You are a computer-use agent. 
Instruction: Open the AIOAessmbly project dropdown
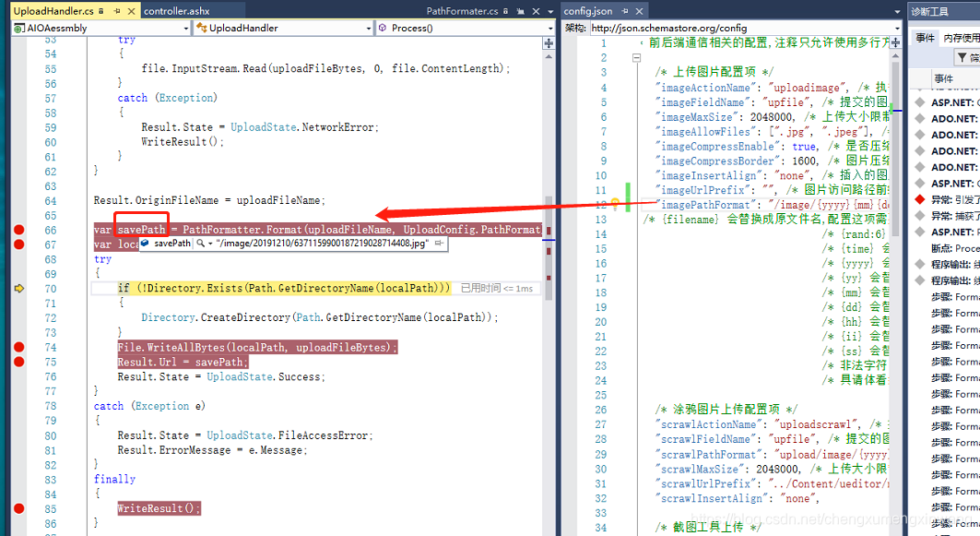pos(185,29)
